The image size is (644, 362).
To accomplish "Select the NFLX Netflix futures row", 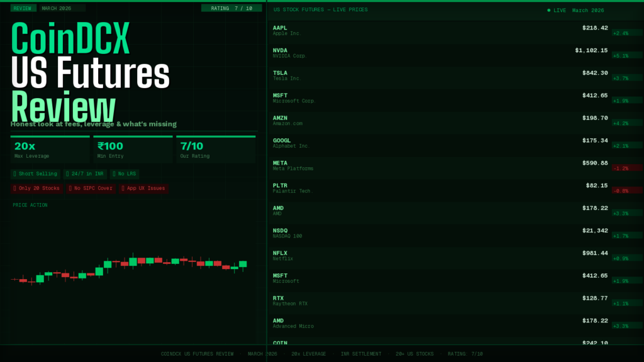I will pyautogui.click(x=440, y=256).
